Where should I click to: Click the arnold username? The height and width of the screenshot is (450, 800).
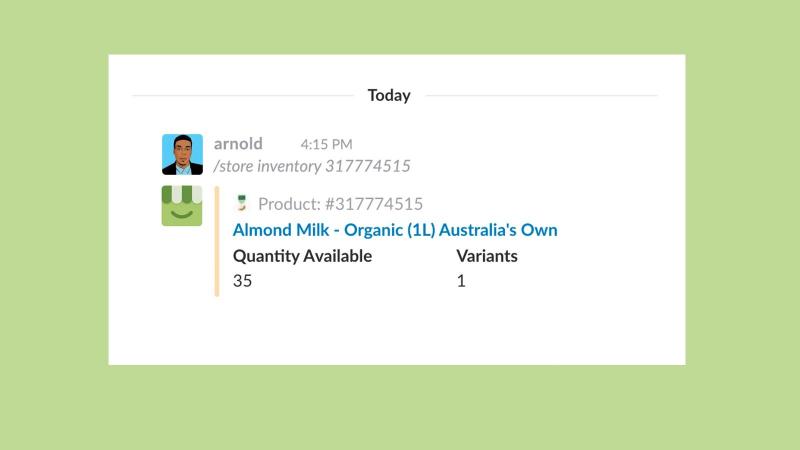(x=238, y=144)
